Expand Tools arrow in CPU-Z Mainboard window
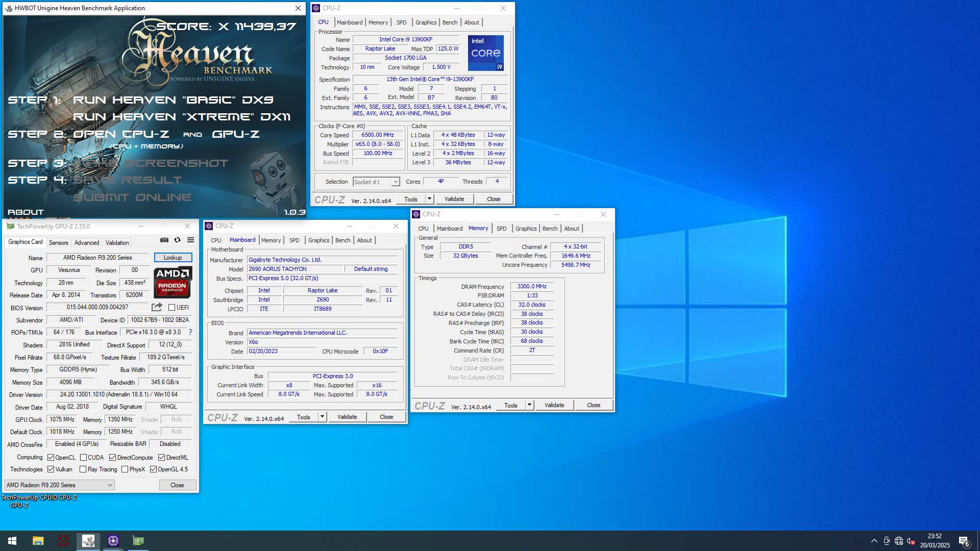Screen dimensions: 980x551 [x=322, y=417]
